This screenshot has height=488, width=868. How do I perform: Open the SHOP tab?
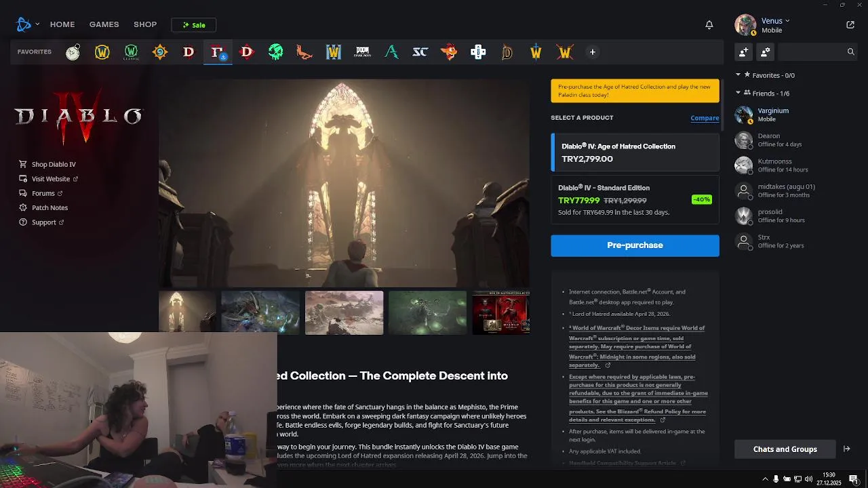click(145, 24)
